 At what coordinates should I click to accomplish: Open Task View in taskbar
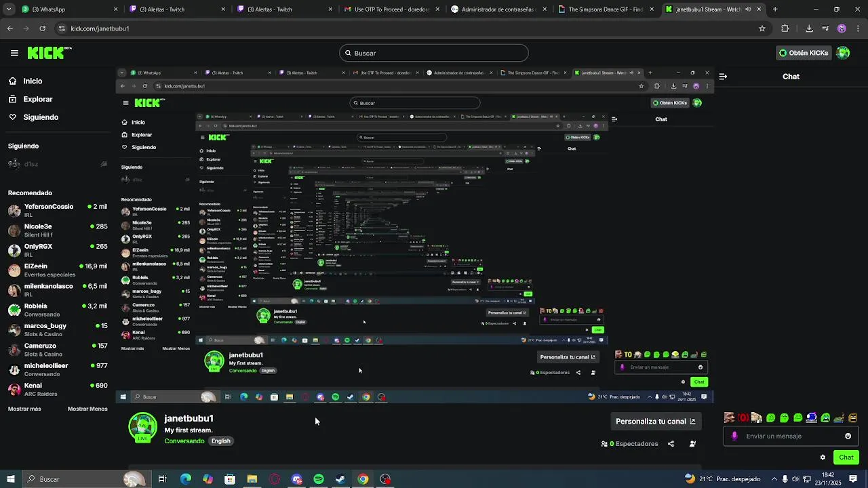click(x=163, y=479)
